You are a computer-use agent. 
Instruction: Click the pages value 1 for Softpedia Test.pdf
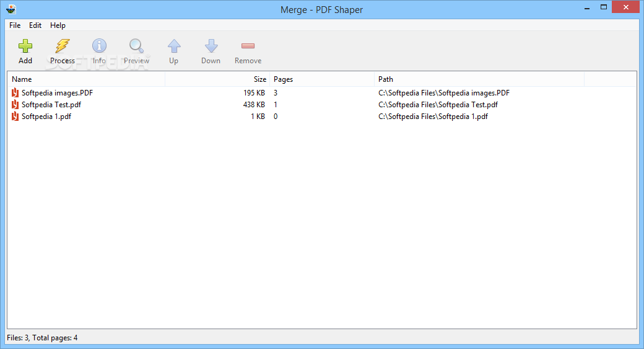pos(276,104)
